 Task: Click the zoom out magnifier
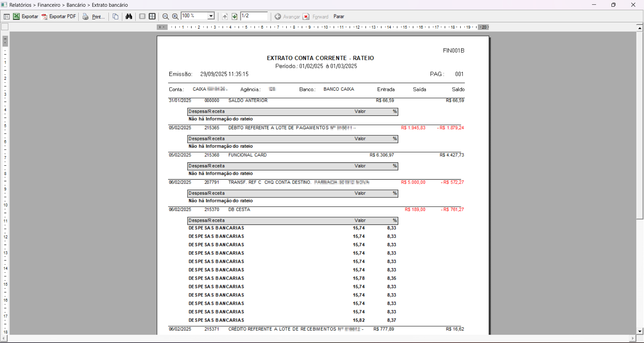click(x=165, y=16)
